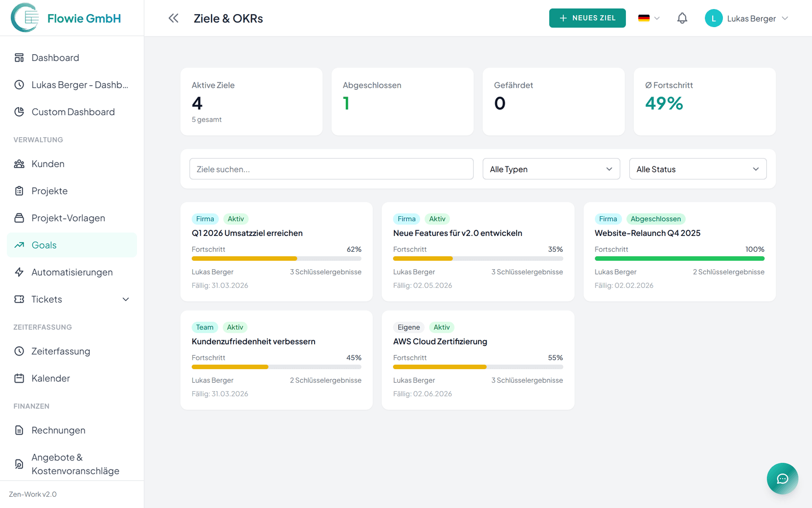The width and height of the screenshot is (812, 508).
Task: Click the Kalender icon in sidebar
Action: click(19, 378)
